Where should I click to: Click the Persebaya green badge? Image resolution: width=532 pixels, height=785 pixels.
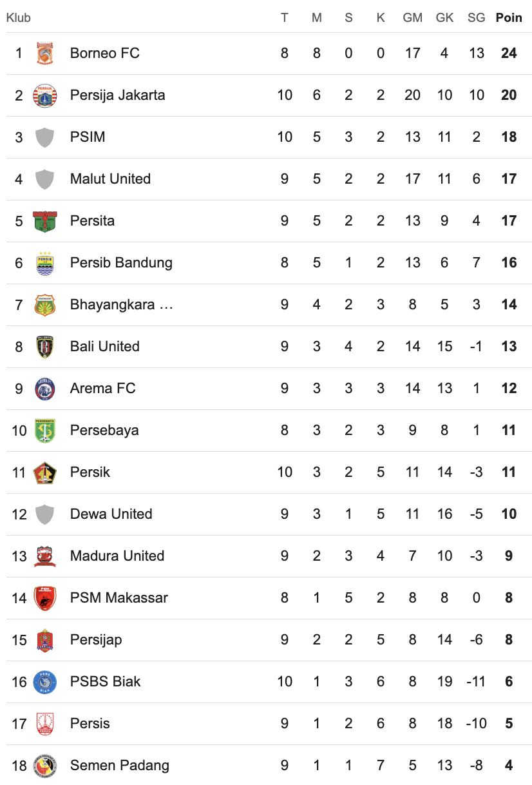point(44,431)
